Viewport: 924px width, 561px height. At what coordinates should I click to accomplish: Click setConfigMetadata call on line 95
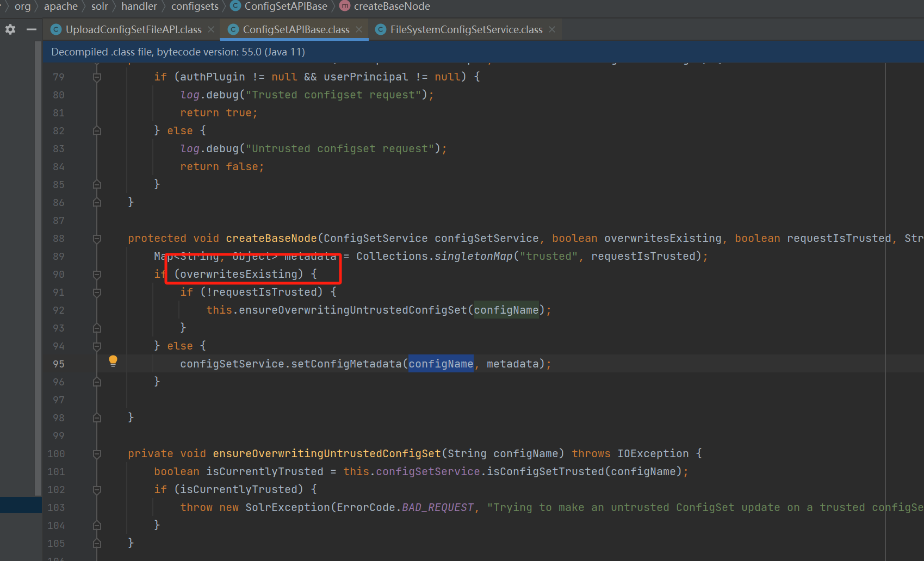tap(346, 364)
